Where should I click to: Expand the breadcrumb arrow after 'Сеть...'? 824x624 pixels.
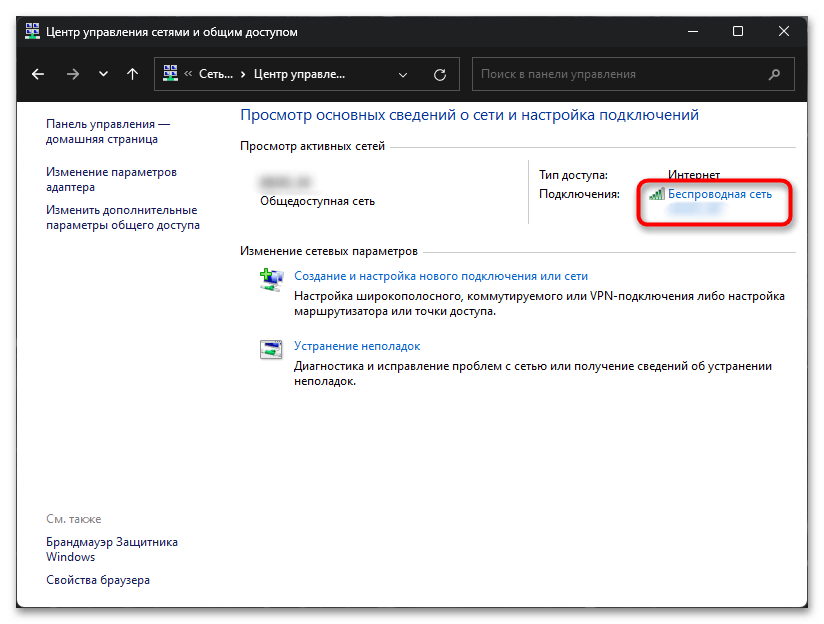tap(243, 74)
